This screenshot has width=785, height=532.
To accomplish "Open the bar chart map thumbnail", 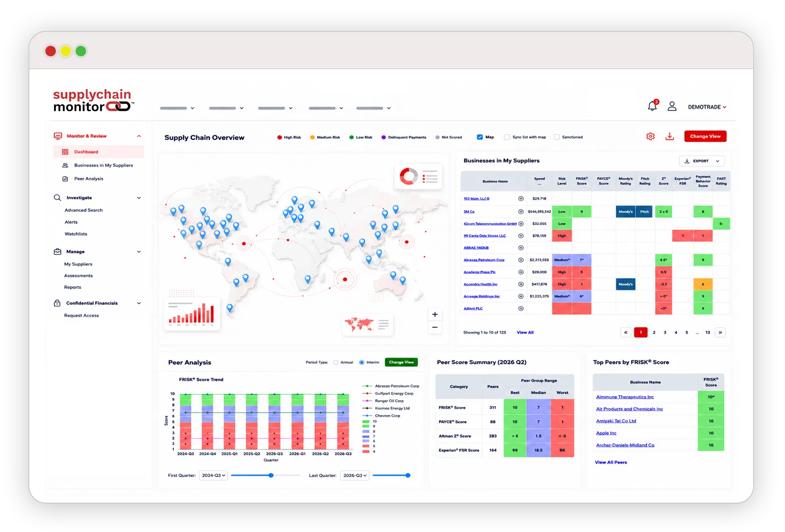I will [x=192, y=314].
